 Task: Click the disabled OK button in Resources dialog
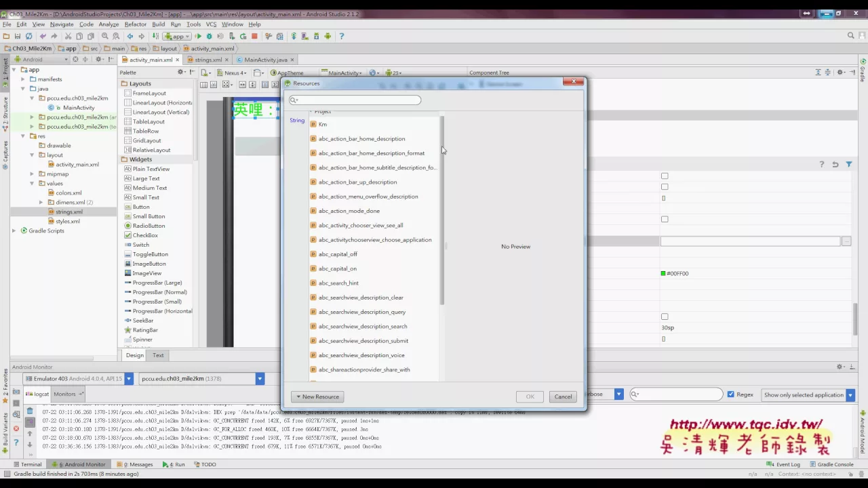tap(530, 396)
